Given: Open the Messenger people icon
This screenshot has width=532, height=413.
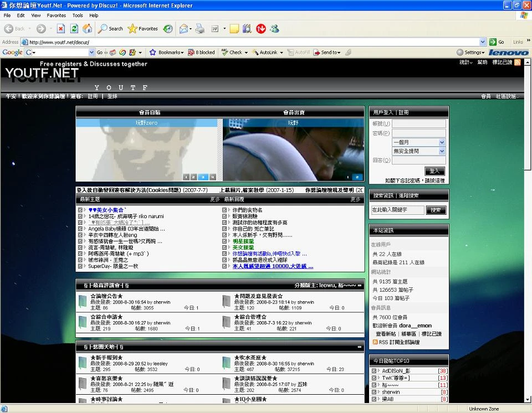Looking at the screenshot, I should (x=274, y=29).
